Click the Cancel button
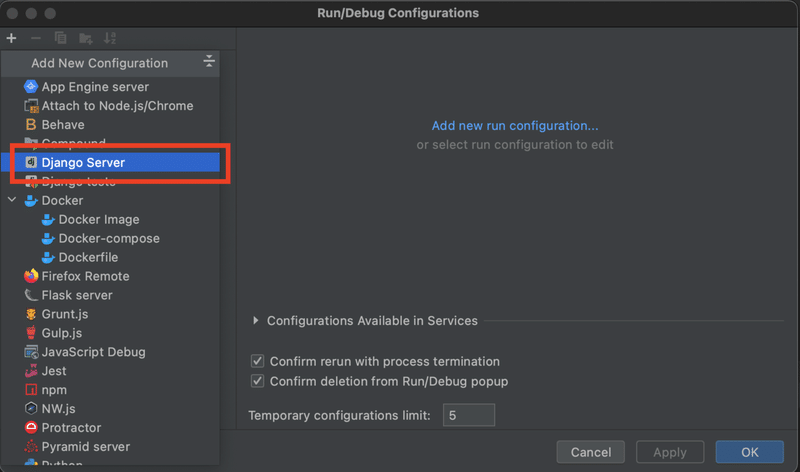 point(590,452)
